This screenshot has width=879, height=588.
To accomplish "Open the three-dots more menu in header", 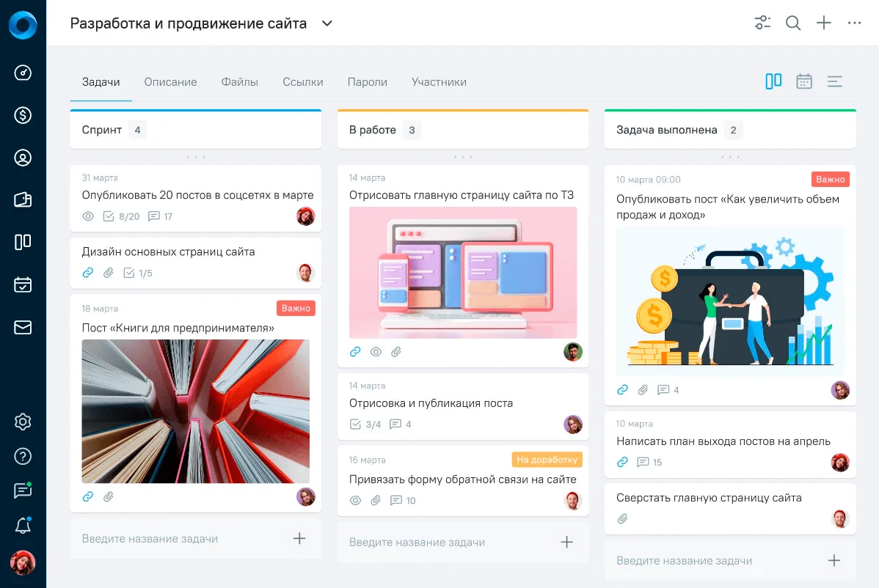I will tap(854, 23).
